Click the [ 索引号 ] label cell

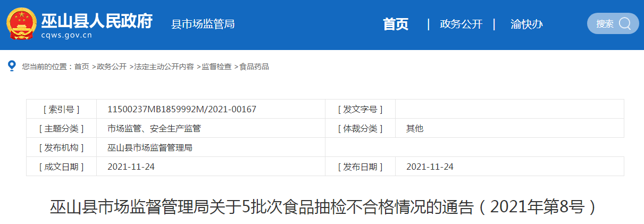click(x=61, y=109)
